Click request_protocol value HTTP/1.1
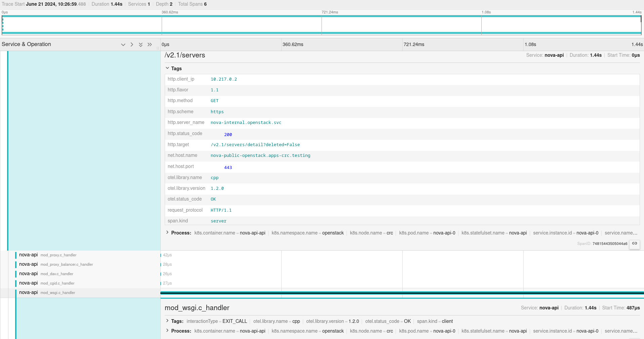The width and height of the screenshot is (644, 339). pyautogui.click(x=221, y=210)
